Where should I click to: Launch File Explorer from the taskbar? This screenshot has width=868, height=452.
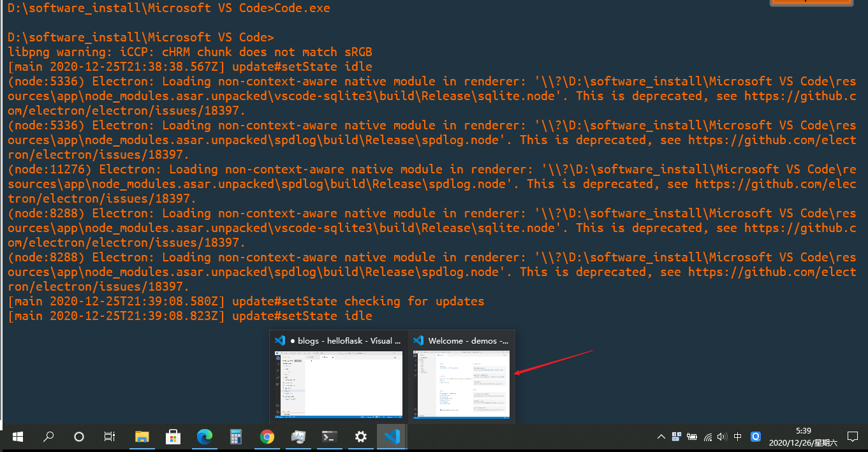(142, 437)
